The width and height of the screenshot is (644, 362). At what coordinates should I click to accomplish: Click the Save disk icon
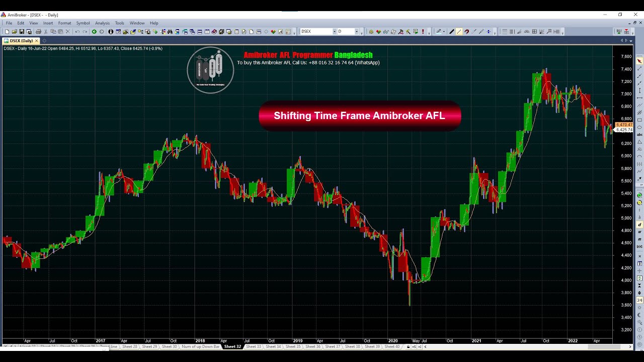22,32
